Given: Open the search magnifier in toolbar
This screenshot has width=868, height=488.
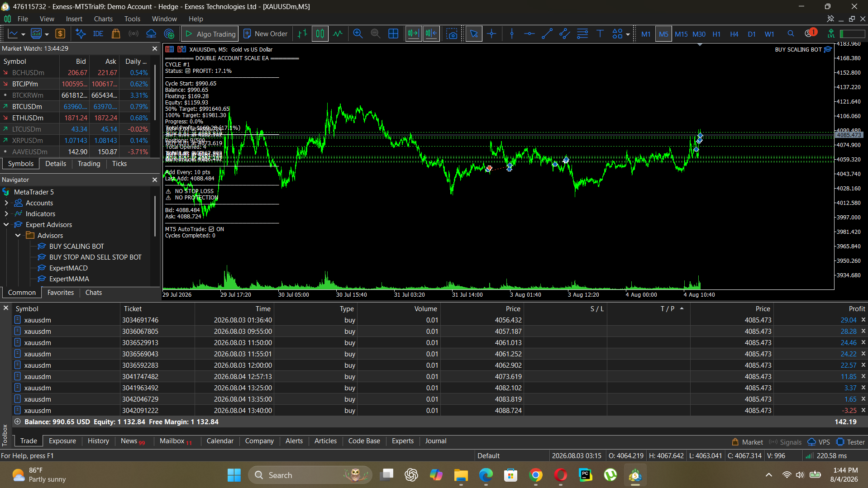Looking at the screenshot, I should tap(791, 34).
